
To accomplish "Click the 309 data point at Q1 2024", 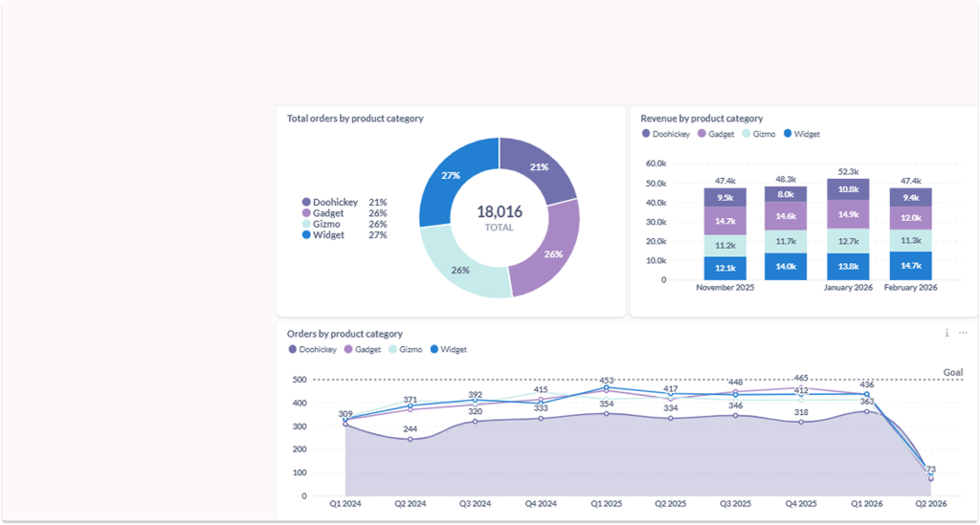I will 345,424.
